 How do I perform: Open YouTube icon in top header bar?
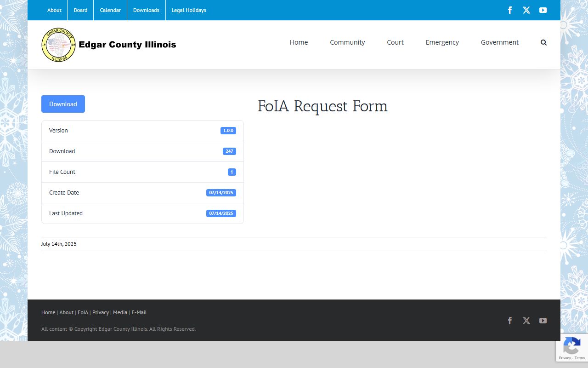tap(543, 10)
